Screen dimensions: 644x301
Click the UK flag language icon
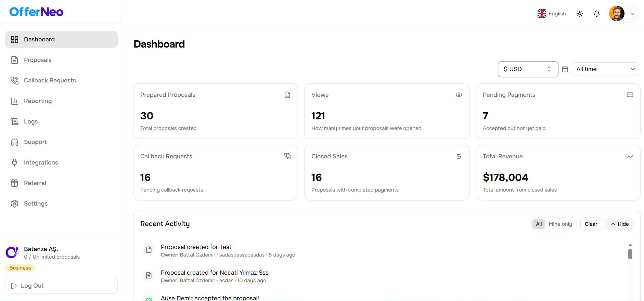pos(542,14)
